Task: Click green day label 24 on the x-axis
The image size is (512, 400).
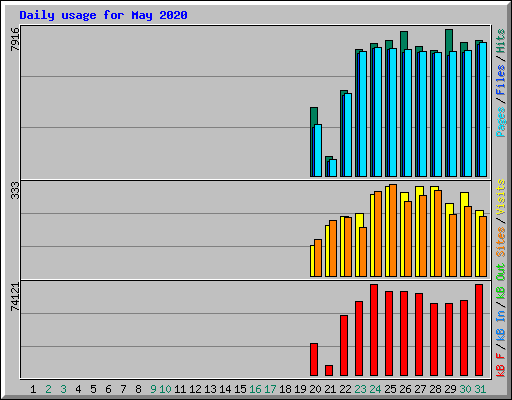Action: coord(375,389)
